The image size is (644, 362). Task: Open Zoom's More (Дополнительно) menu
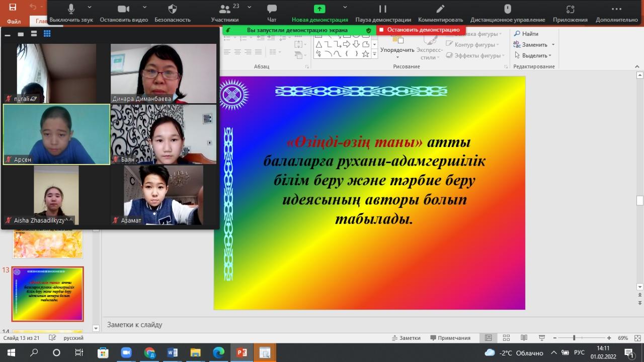tap(616, 13)
